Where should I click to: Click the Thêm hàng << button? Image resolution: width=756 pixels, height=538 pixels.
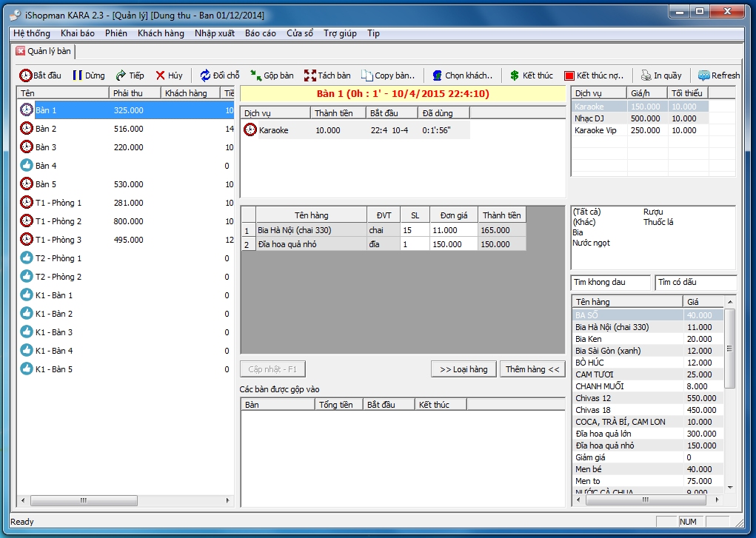pos(532,369)
